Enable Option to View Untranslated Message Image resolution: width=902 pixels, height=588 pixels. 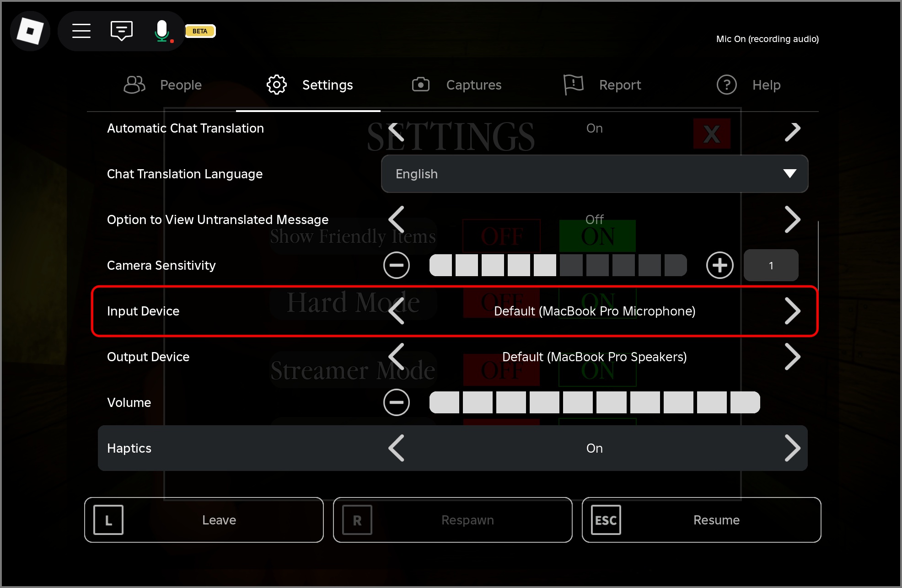pyautogui.click(x=793, y=219)
